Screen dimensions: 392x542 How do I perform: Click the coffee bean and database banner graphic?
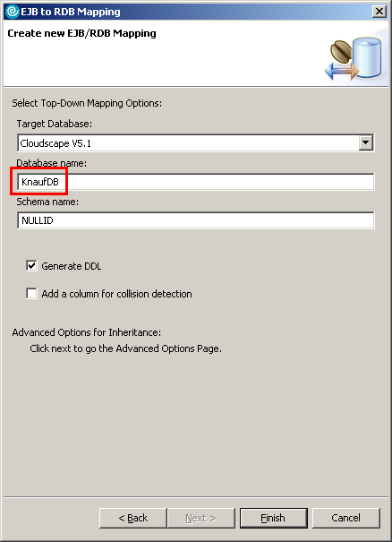click(x=354, y=59)
